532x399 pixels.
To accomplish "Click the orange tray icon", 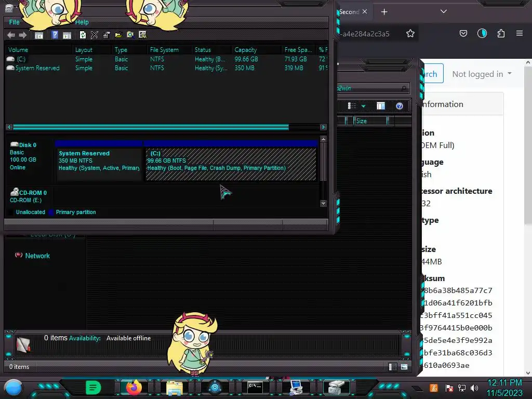I will click(x=434, y=388).
